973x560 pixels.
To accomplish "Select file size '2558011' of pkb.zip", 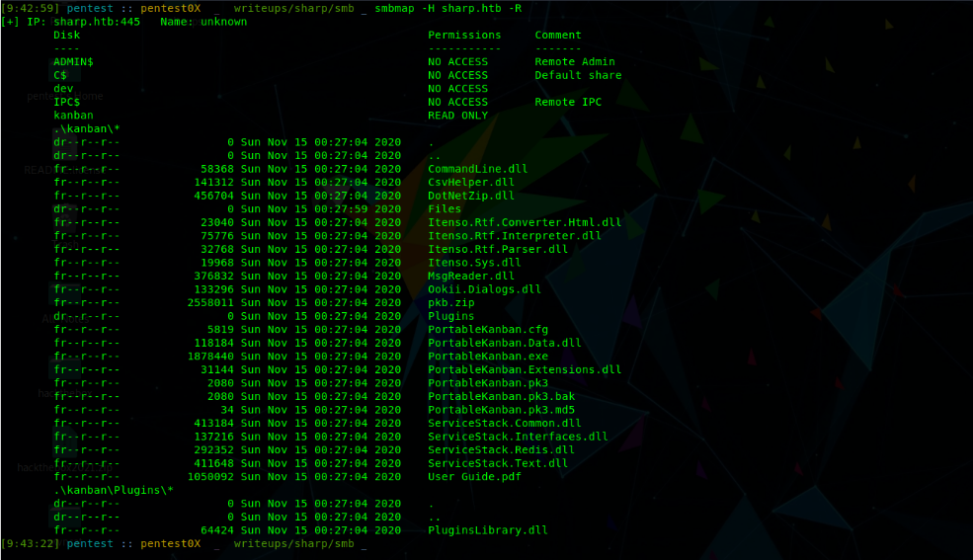I will tap(210, 302).
